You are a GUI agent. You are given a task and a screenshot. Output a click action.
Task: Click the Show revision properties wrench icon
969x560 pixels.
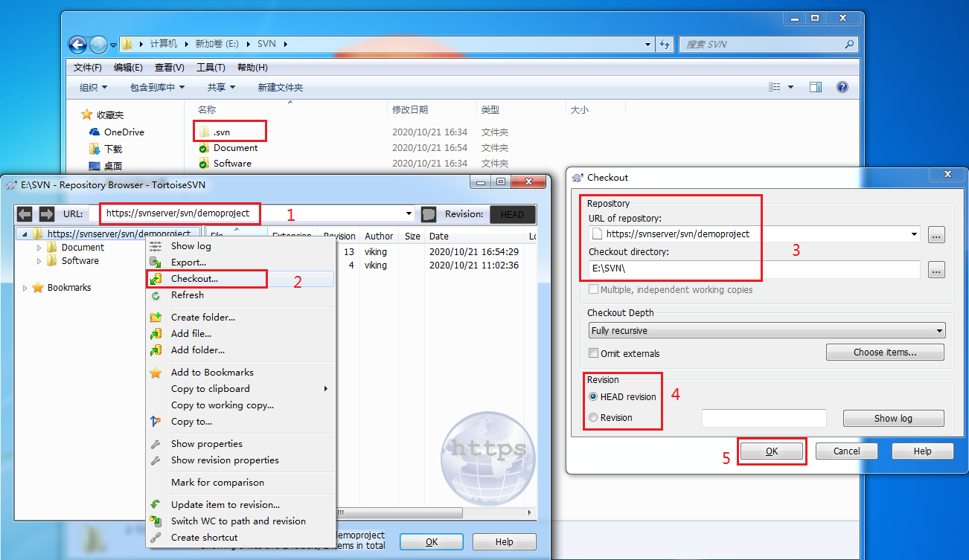[156, 460]
